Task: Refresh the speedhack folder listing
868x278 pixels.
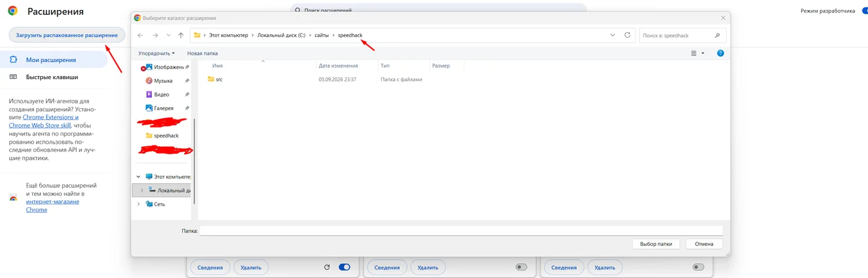Action: coord(627,35)
